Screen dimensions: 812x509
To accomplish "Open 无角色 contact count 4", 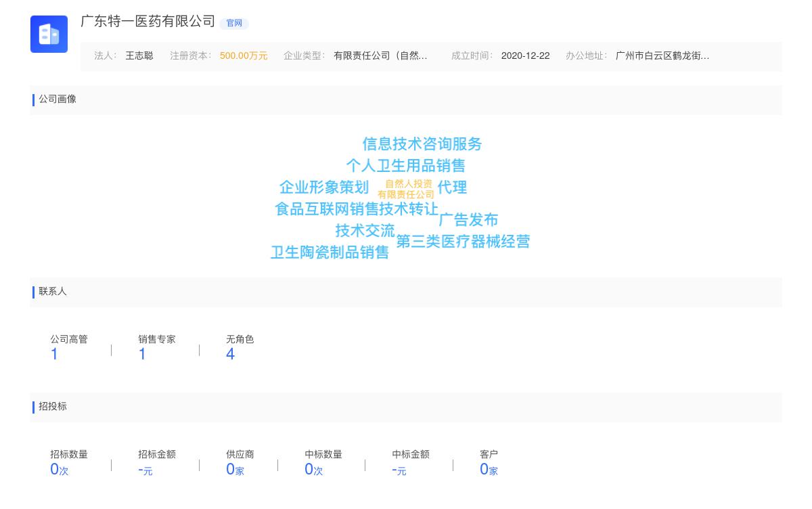I will (x=230, y=354).
